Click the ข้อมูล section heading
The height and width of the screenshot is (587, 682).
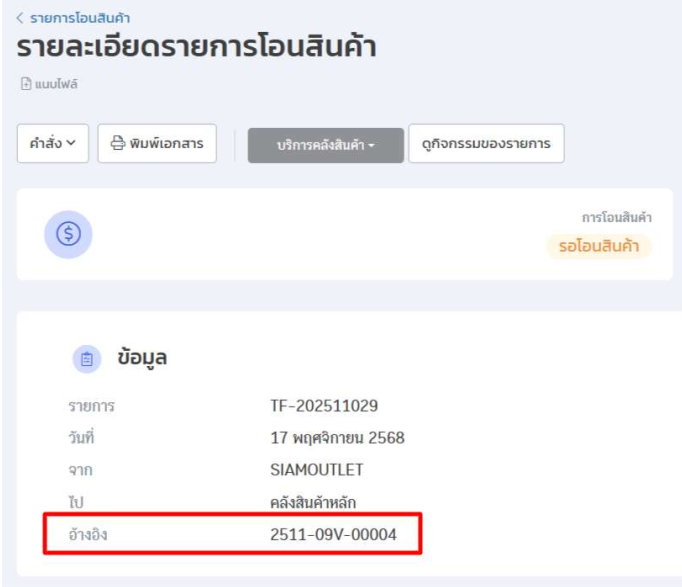(x=142, y=358)
